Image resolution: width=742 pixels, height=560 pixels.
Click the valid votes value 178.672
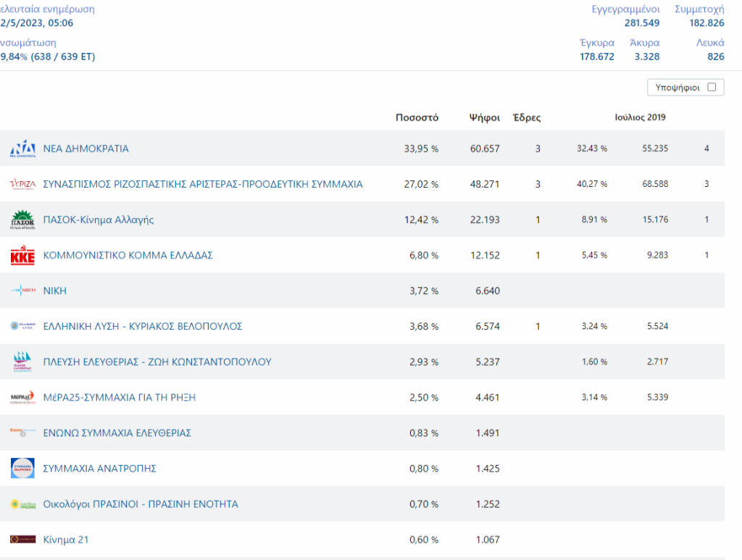pos(597,57)
